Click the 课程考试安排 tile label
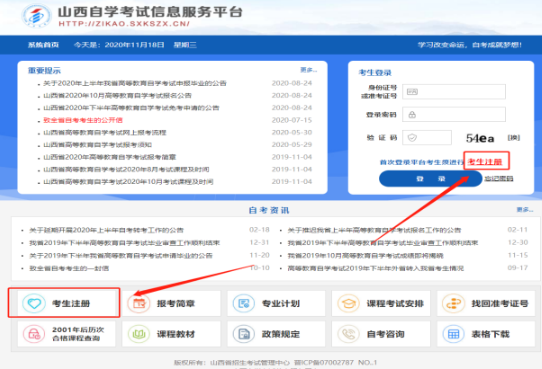Viewport: 542px width, 369px height. point(395,303)
